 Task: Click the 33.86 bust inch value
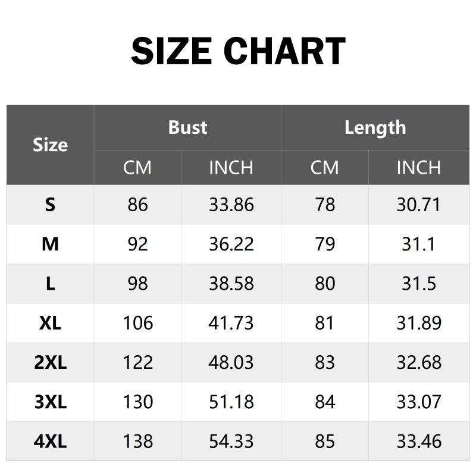coord(231,205)
